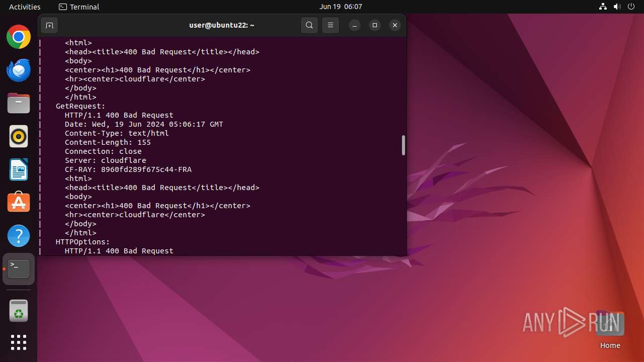
Task: Show Applications grid in dock
Action: coord(19,342)
